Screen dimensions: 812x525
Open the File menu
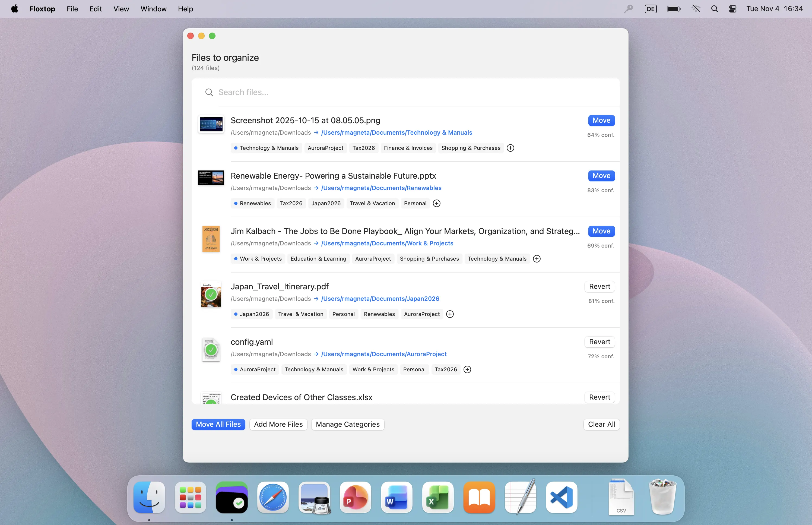tap(72, 9)
